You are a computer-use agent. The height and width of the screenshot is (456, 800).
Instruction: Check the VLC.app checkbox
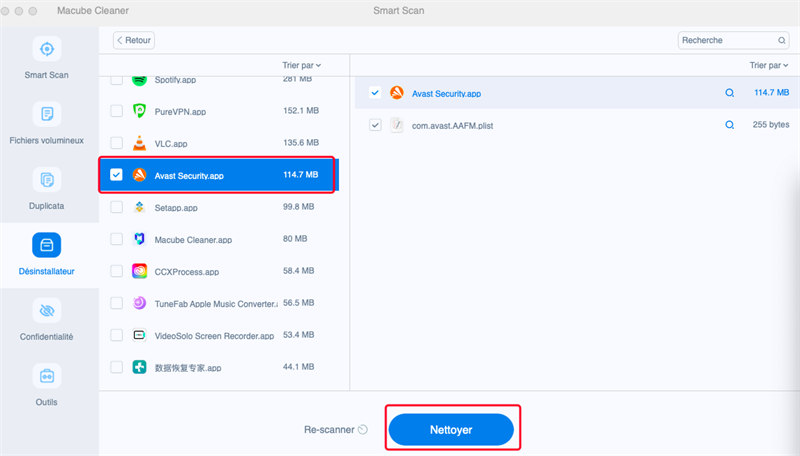(x=116, y=143)
